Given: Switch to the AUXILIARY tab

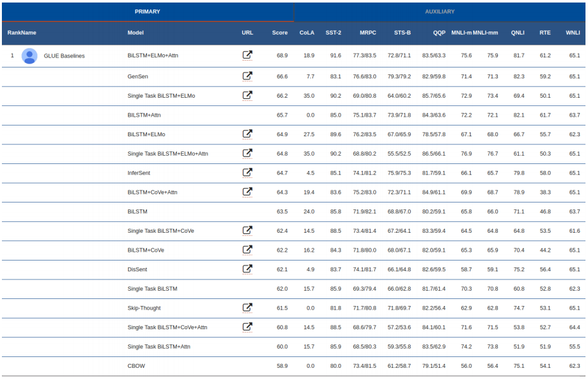Looking at the screenshot, I should tap(440, 12).
